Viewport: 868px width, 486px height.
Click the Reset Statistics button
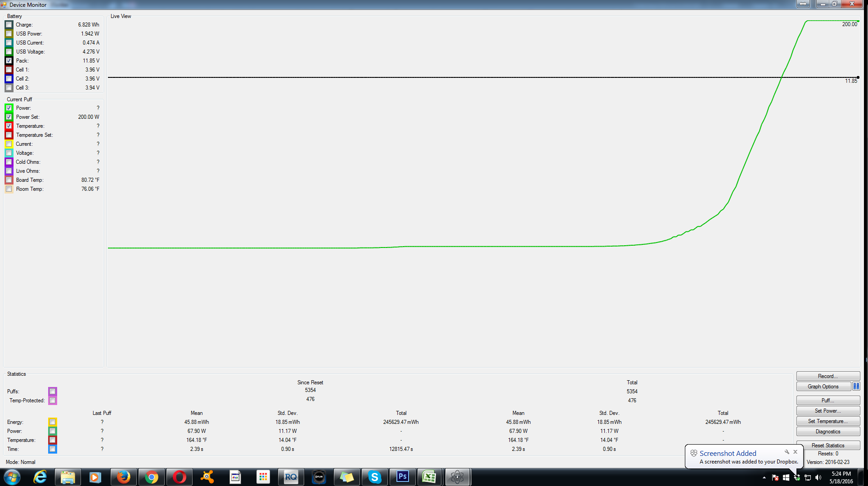pyautogui.click(x=828, y=445)
